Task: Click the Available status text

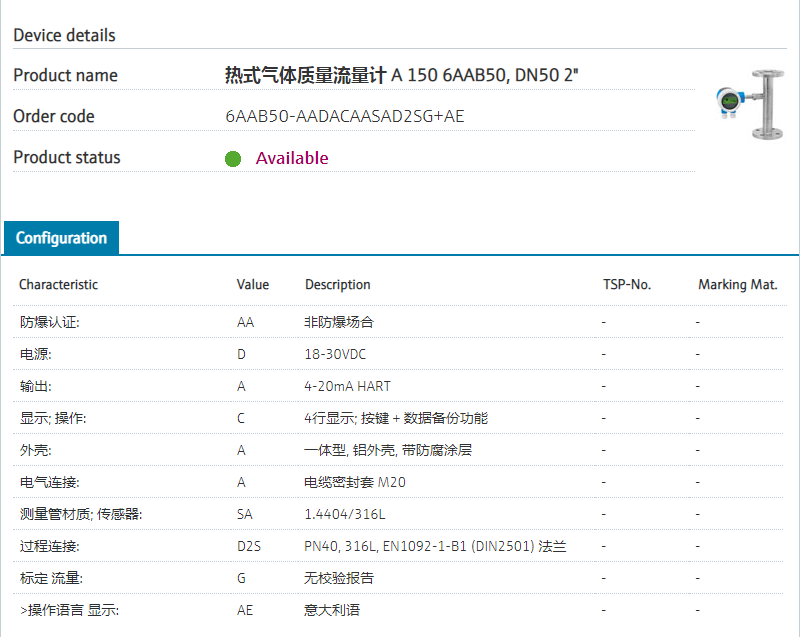Action: [292, 158]
